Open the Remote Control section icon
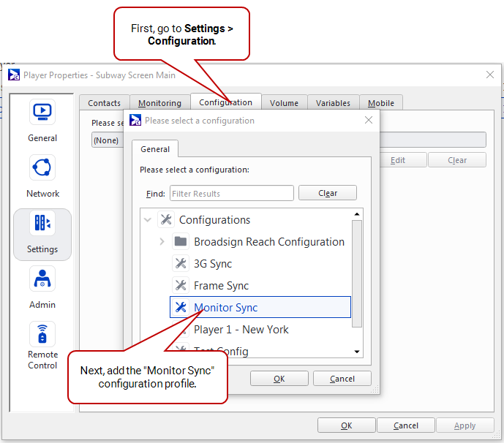Viewport: 504px width, 443px height. tap(42, 335)
